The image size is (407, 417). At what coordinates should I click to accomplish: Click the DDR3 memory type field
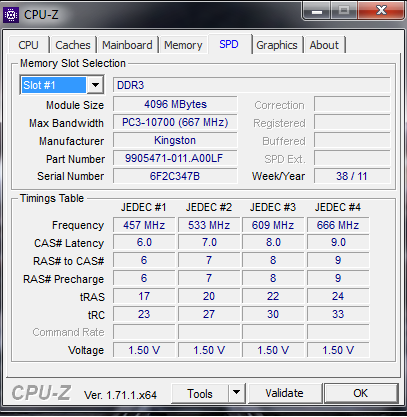(x=252, y=85)
